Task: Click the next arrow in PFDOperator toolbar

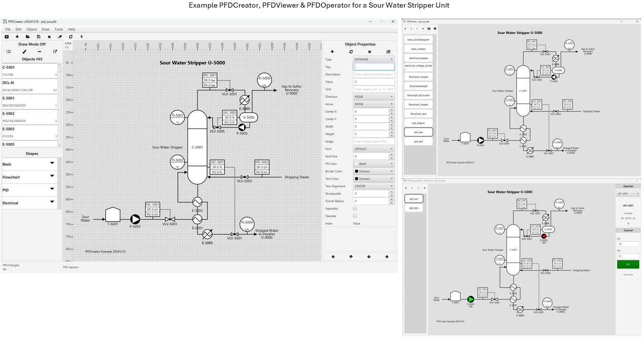Action: tap(418, 188)
